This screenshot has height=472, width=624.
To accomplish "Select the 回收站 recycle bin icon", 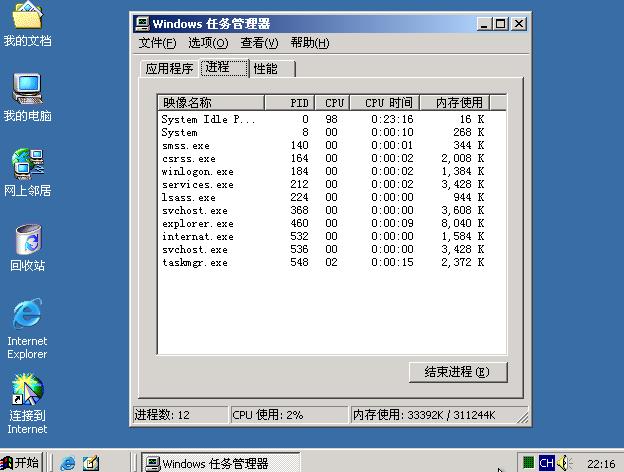I will coord(27,248).
